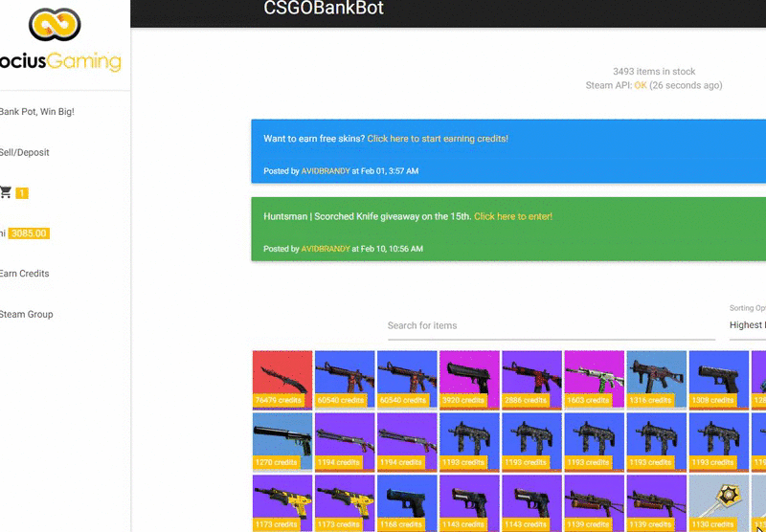
Task: Focus the 'Search for items' field
Action: [x=552, y=325]
